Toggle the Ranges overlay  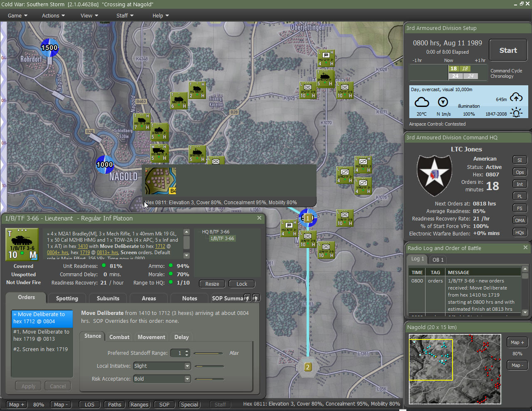click(139, 404)
